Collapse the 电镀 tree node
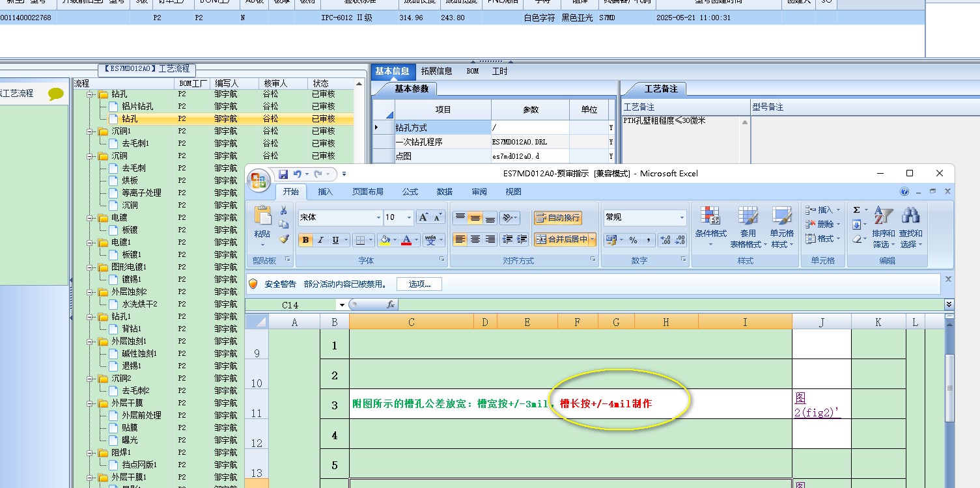 point(90,218)
